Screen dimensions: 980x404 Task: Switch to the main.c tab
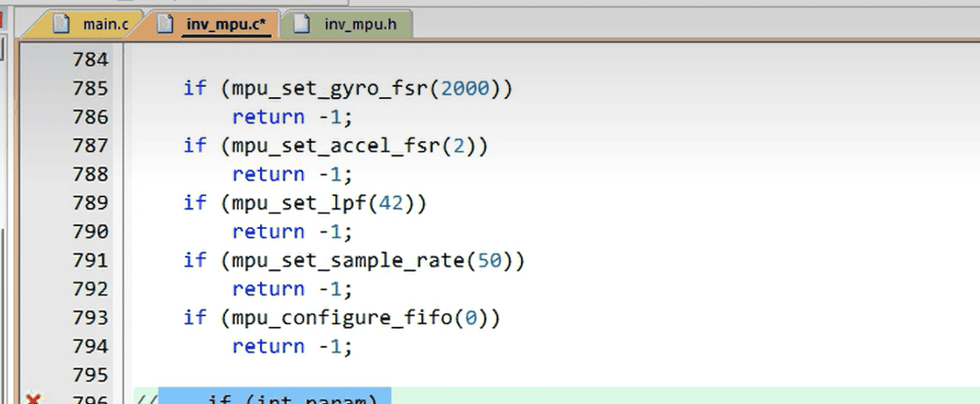(x=105, y=25)
